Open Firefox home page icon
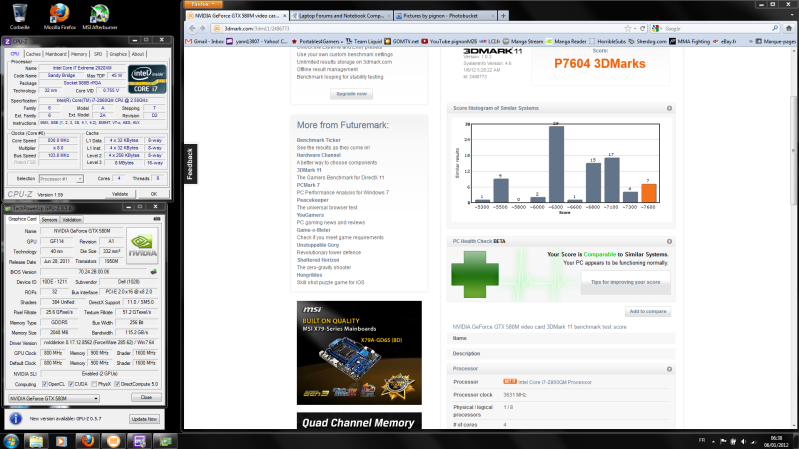The height and width of the screenshot is (449, 799). tap(789, 29)
